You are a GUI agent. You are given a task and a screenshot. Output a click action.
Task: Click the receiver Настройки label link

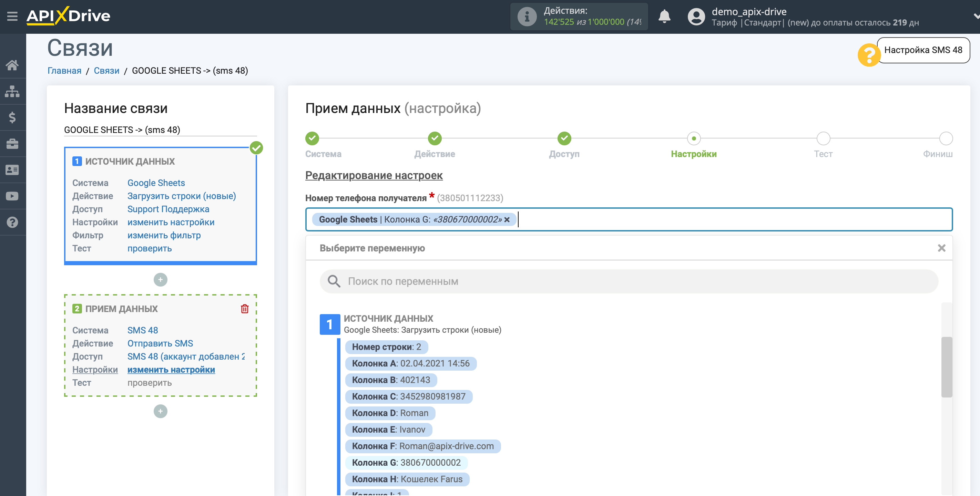[95, 370]
